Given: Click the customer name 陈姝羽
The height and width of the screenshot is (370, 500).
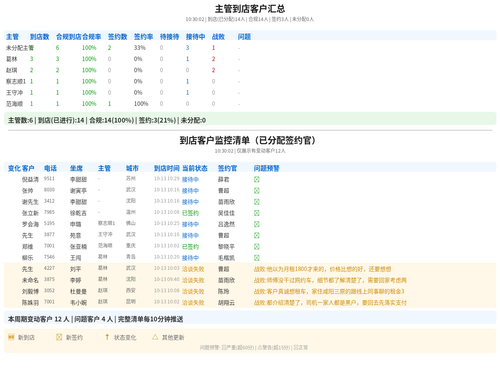Looking at the screenshot, I should click(x=30, y=303).
